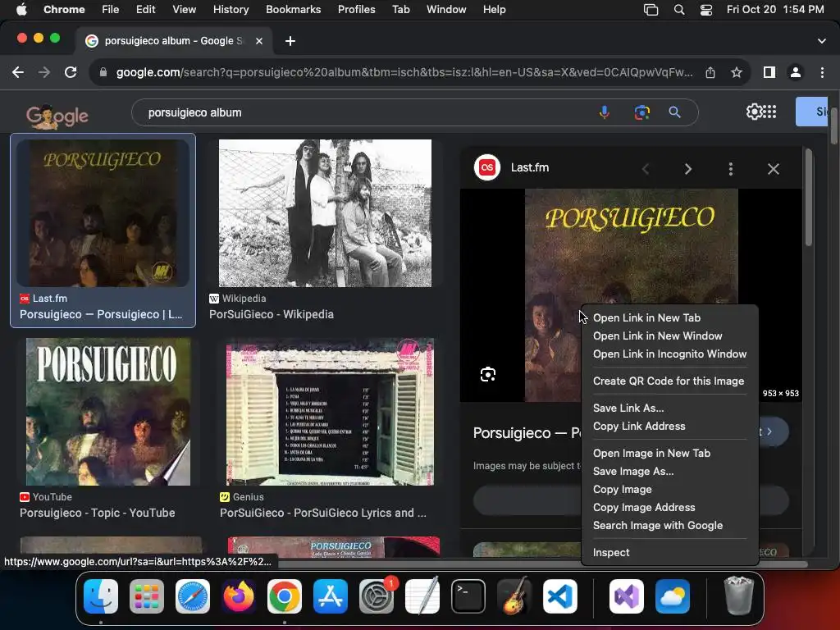Close the porsuigieco album tab
Viewport: 840px width, 630px height.
[x=259, y=41]
